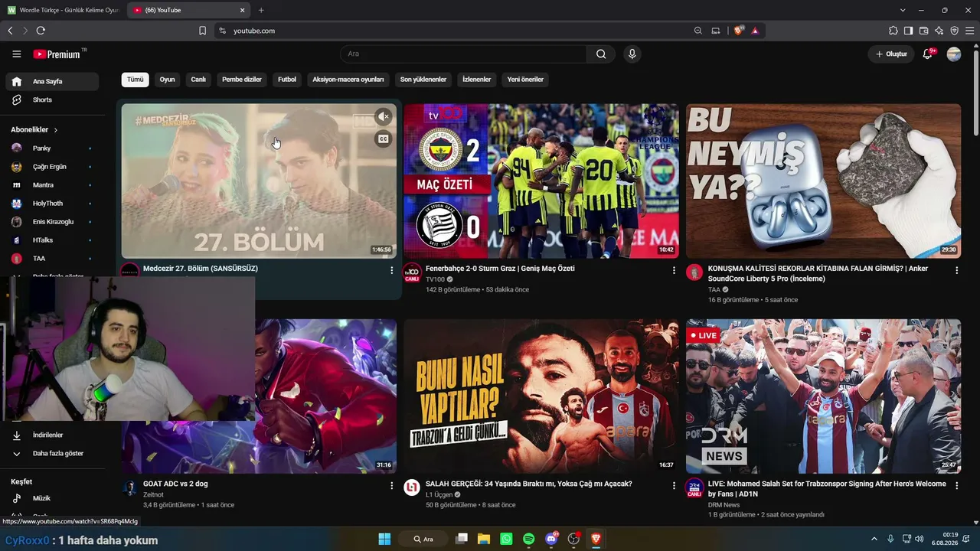This screenshot has height=551, width=980.
Task: Open the YouTube notifications bell
Action: [928, 54]
